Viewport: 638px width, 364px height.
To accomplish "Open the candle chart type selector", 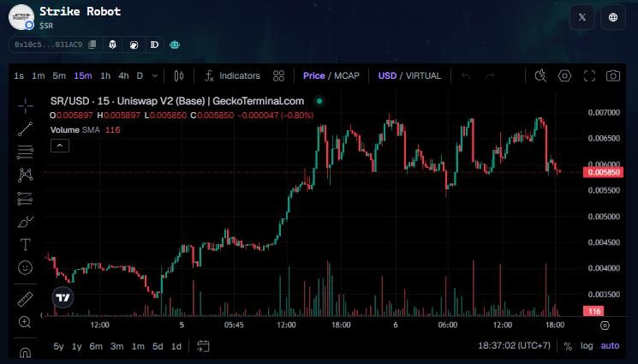I will click(179, 75).
